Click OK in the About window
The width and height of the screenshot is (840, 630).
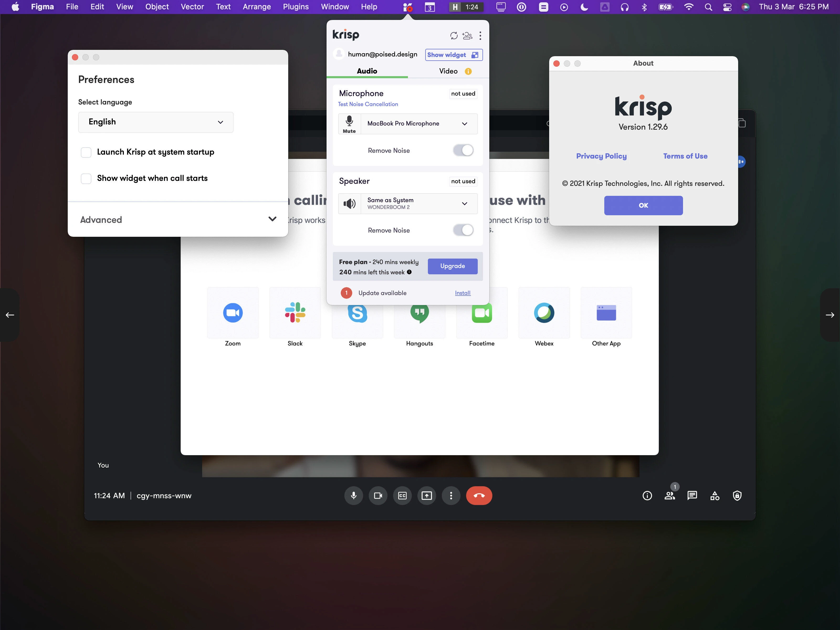(643, 206)
